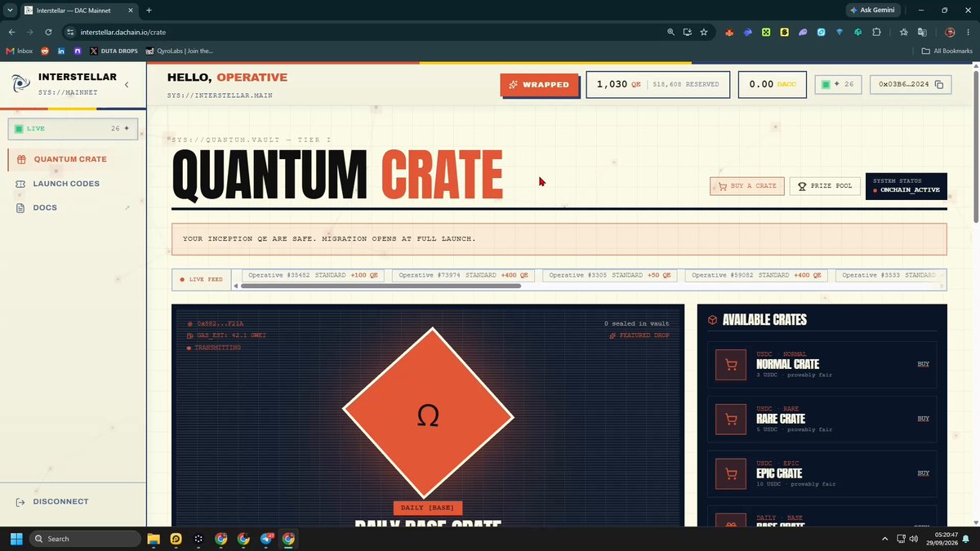Click the Available Crates cube icon

(x=713, y=320)
